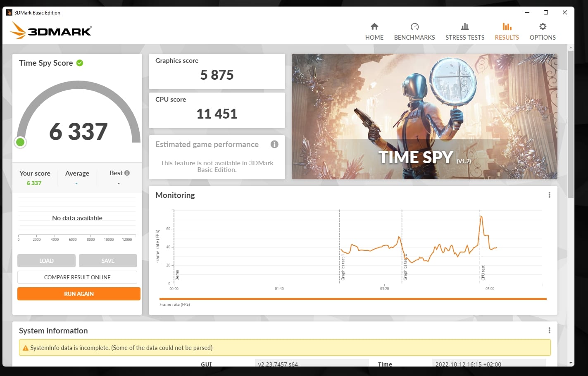
Task: Open the Stress Tests chart icon
Action: [x=465, y=27]
